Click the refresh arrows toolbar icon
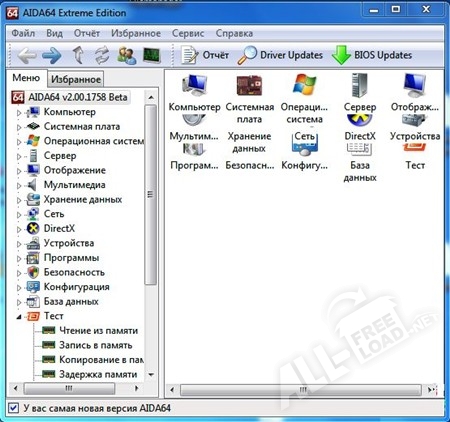The image size is (450, 422). pyautogui.click(x=102, y=55)
